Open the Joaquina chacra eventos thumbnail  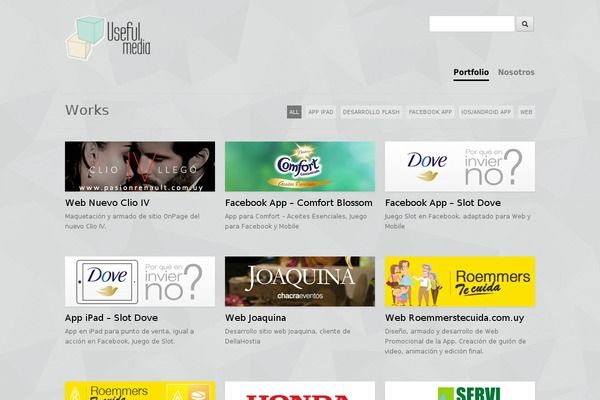[x=300, y=281]
